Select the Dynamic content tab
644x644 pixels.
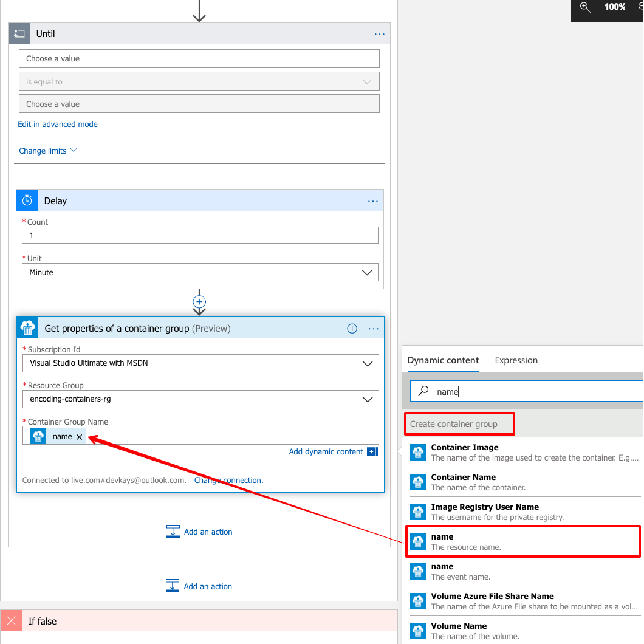[443, 360]
